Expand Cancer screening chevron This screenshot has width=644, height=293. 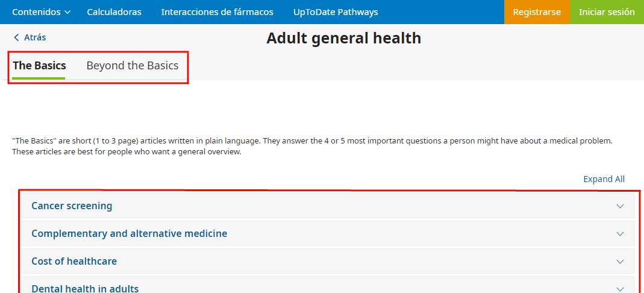click(x=621, y=206)
